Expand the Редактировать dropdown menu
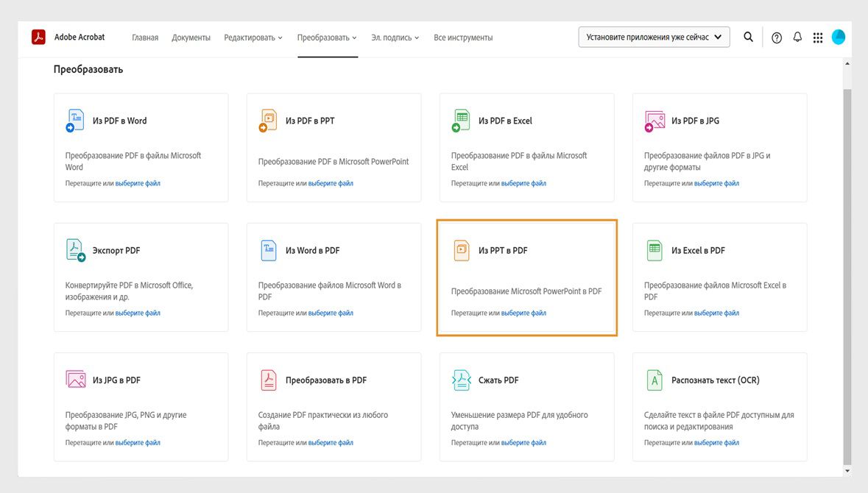Image resolution: width=868 pixels, height=493 pixels. pyautogui.click(x=253, y=38)
